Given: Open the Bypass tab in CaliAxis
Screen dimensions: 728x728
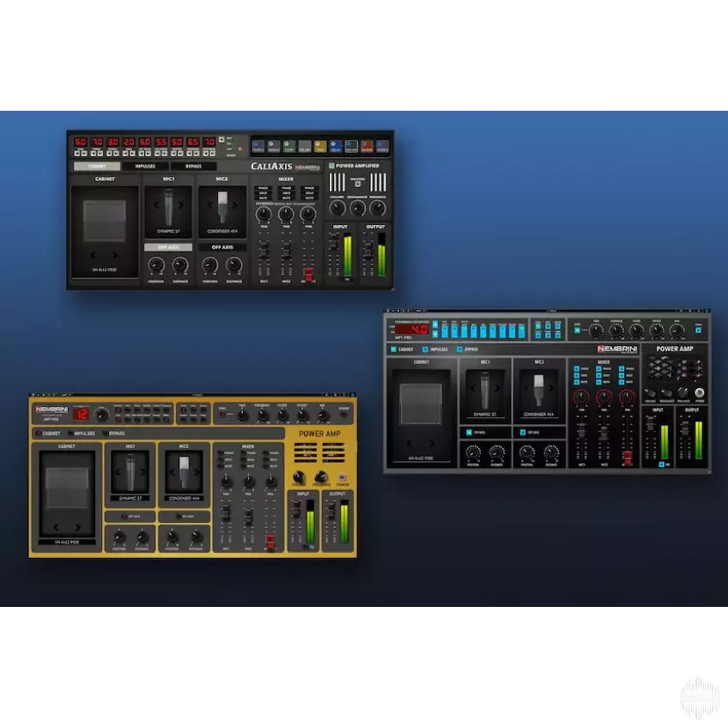Looking at the screenshot, I should coord(194,167).
